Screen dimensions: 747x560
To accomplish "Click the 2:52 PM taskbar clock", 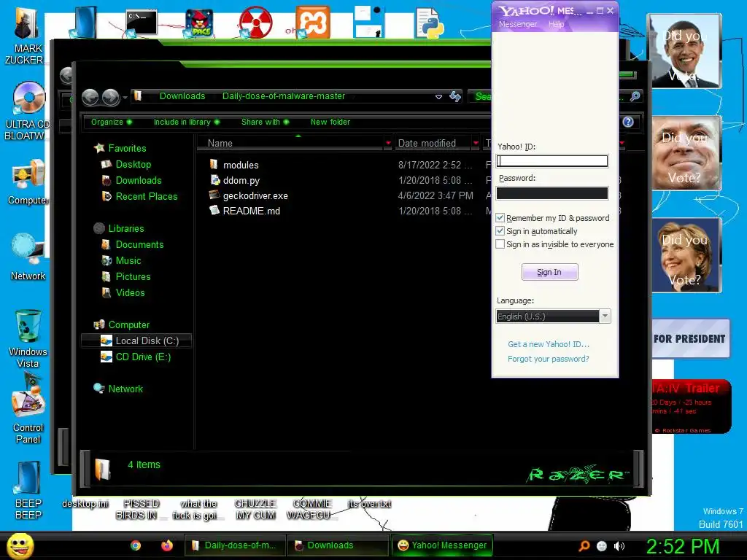I will tap(682, 546).
